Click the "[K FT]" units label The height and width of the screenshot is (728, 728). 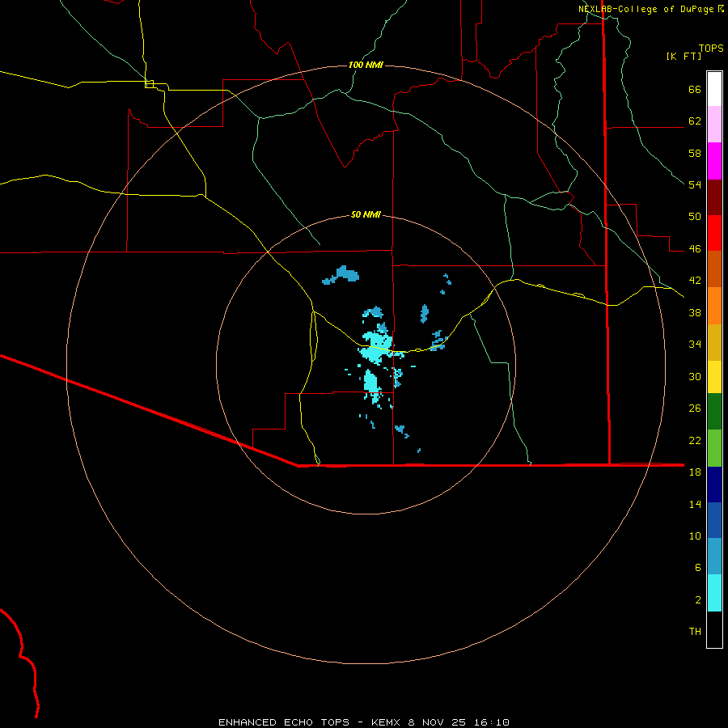click(684, 56)
